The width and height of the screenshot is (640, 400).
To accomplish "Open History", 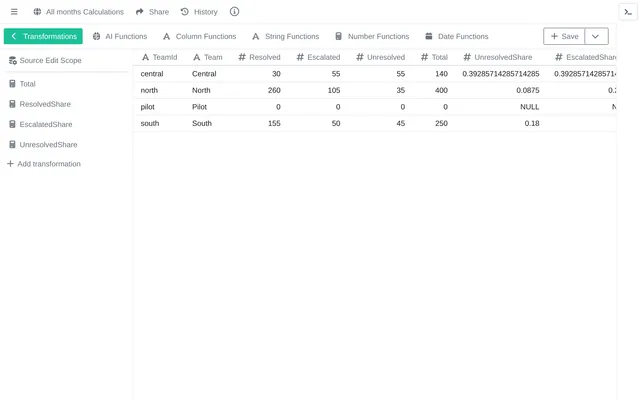I will [199, 12].
